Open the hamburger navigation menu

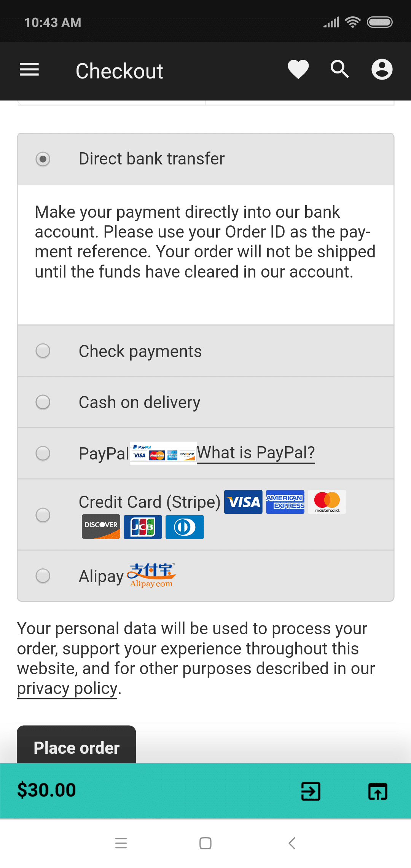coord(29,70)
